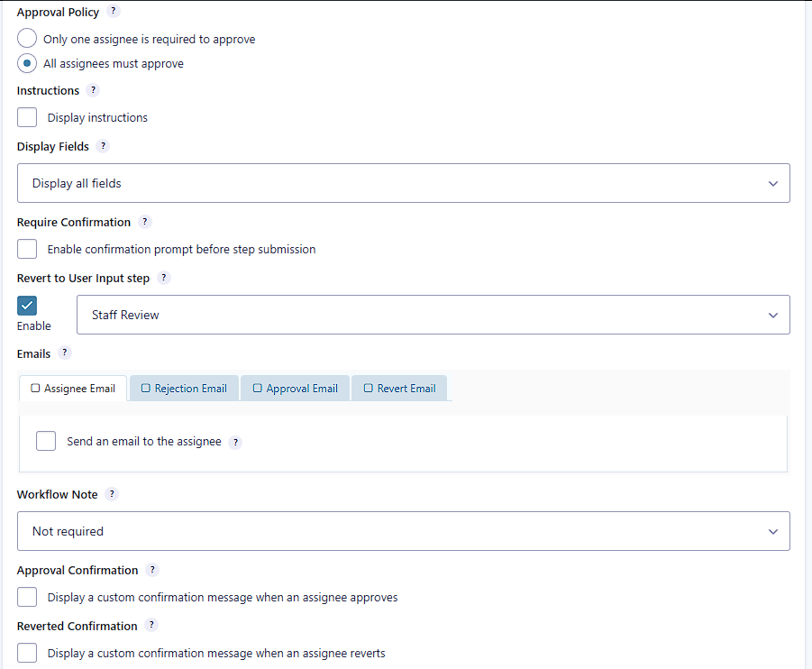
Task: Disable the revert Enable checkbox
Action: [26, 306]
